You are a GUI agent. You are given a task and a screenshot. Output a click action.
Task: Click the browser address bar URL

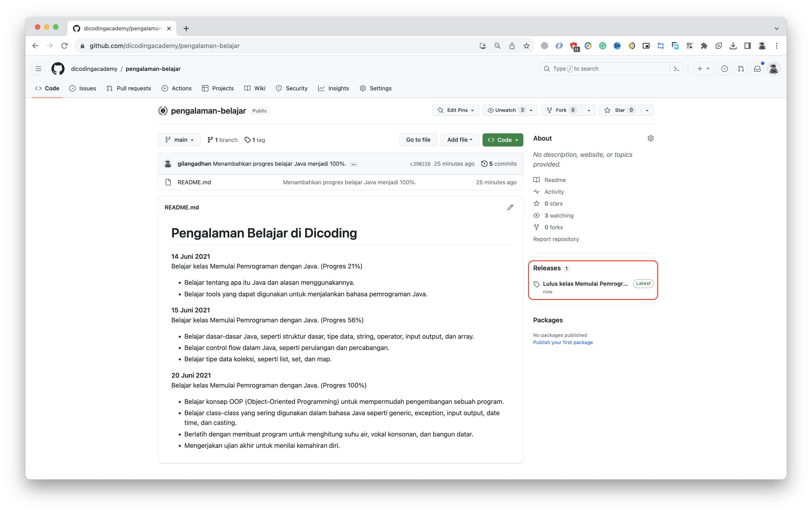[164, 46]
